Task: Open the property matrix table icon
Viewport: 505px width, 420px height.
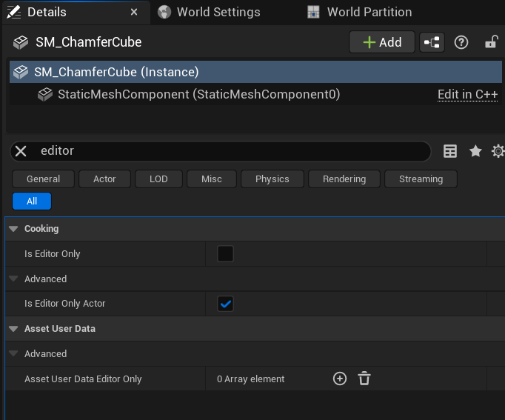Action: [450, 151]
